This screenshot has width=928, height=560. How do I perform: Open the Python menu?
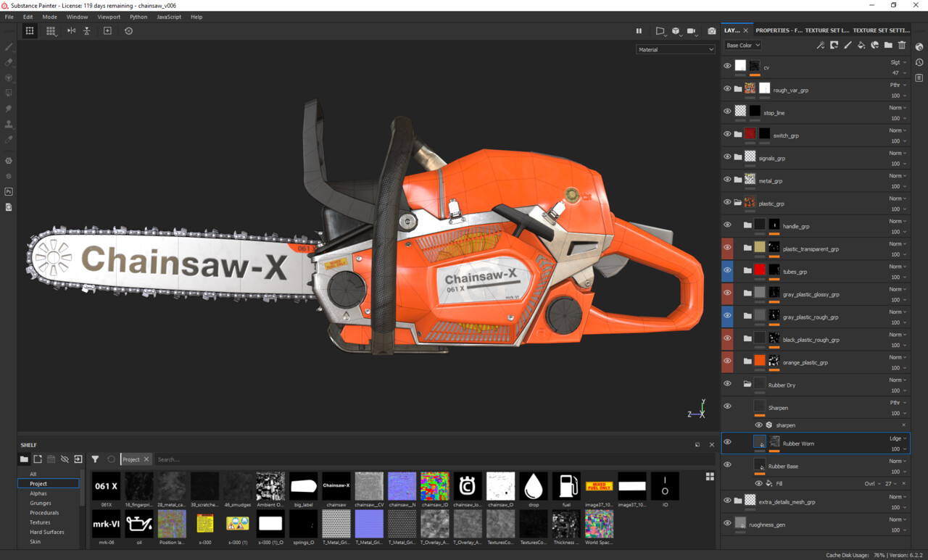[x=138, y=17]
